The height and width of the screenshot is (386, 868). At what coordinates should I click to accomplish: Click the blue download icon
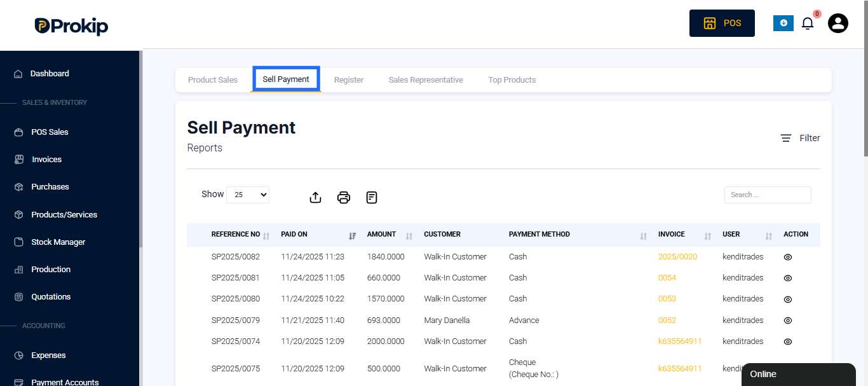pyautogui.click(x=783, y=23)
